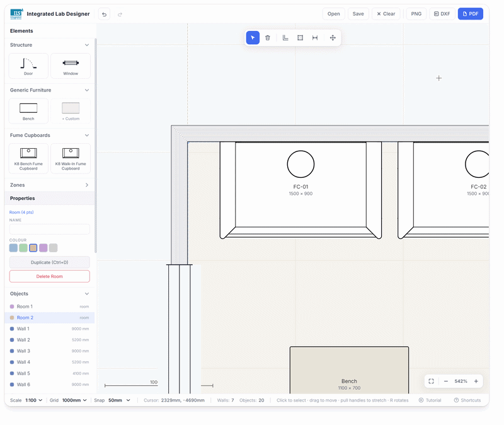Click the Delete Room button
Screen dimensions: 504x425
(x=50, y=276)
